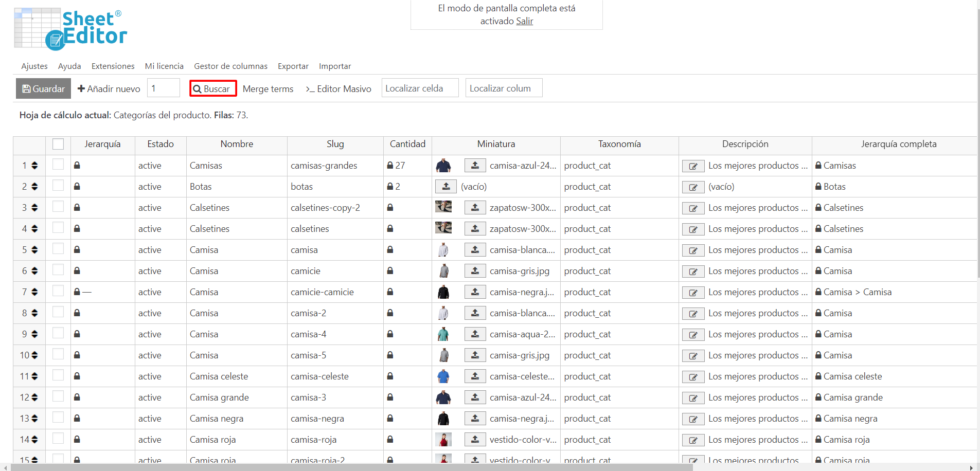Click the Guardar button
The image size is (980, 471).
tap(43, 88)
